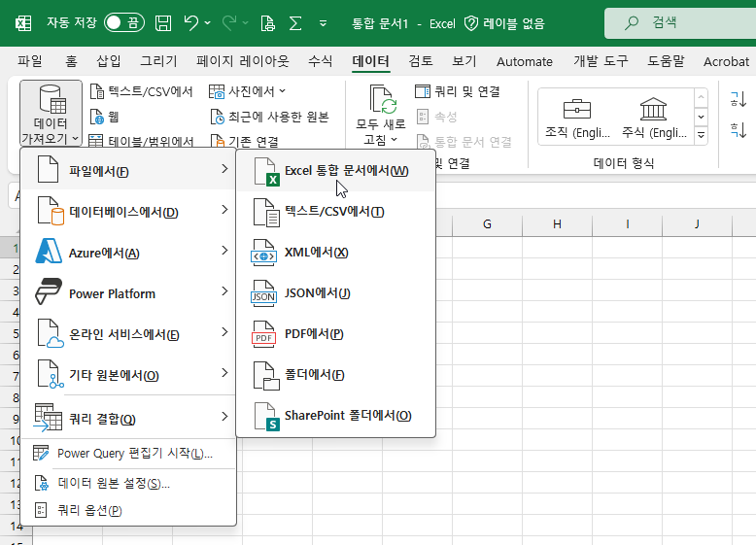
Task: Open the 온라인 서비스에서 submenu
Action: click(128, 333)
